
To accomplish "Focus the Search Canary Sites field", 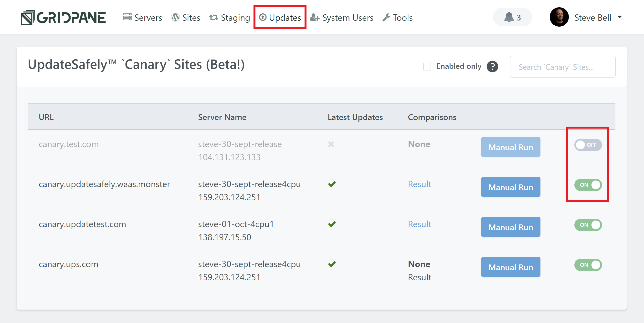I will [562, 67].
